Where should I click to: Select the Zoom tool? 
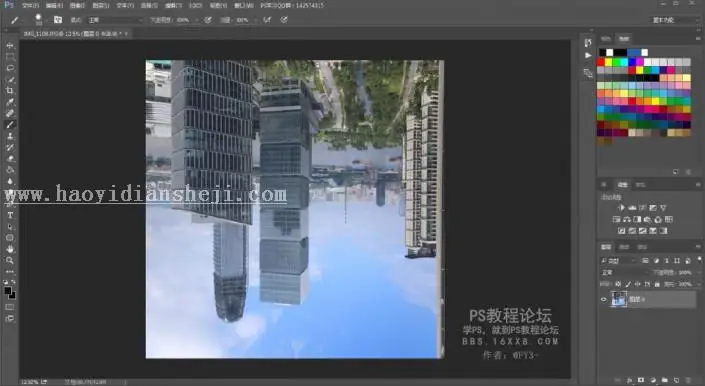point(10,260)
